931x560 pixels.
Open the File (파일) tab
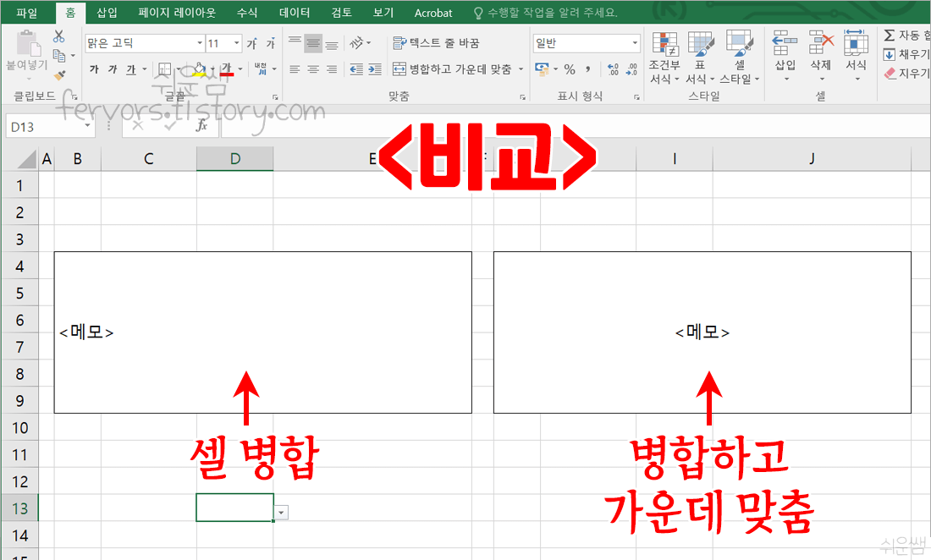pyautogui.click(x=27, y=13)
